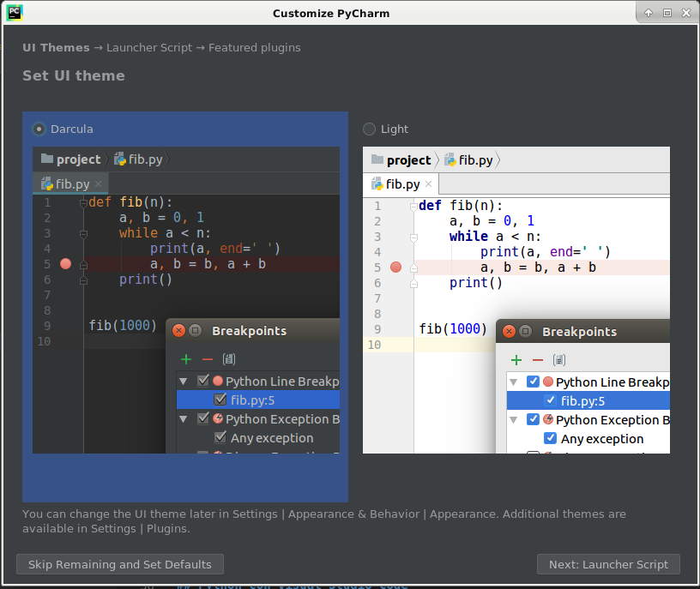Click the Light theme preview image
The height and width of the screenshot is (589, 700).
(x=516, y=300)
